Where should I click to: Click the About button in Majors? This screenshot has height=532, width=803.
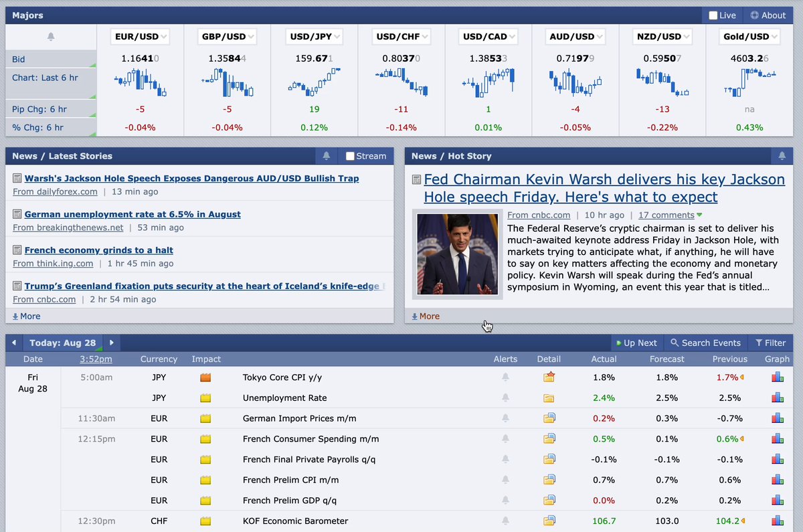[768, 15]
